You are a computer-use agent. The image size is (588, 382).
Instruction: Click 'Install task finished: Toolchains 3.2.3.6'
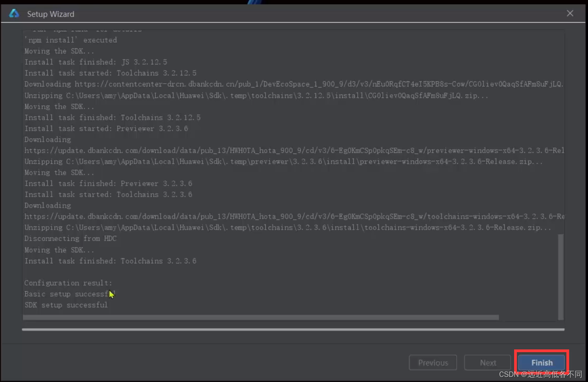point(110,261)
